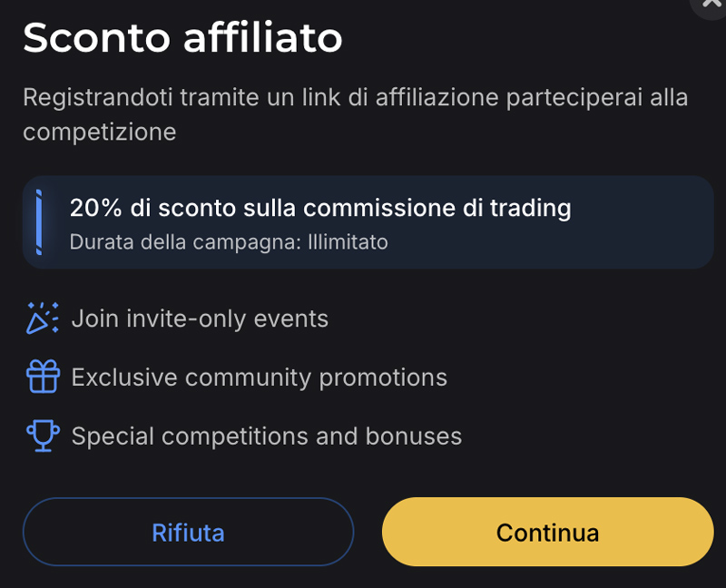
Task: Click the blue accent bar in discount banner
Action: pos(38,222)
